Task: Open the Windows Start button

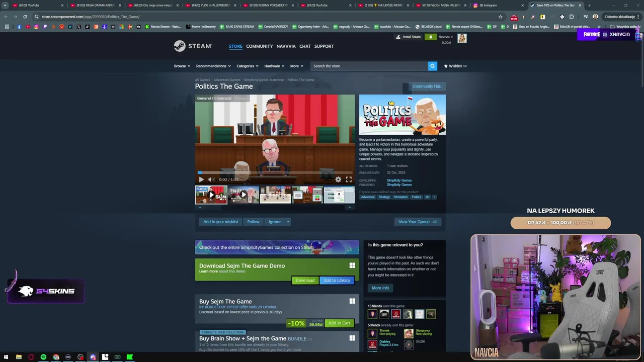Action: point(6,357)
